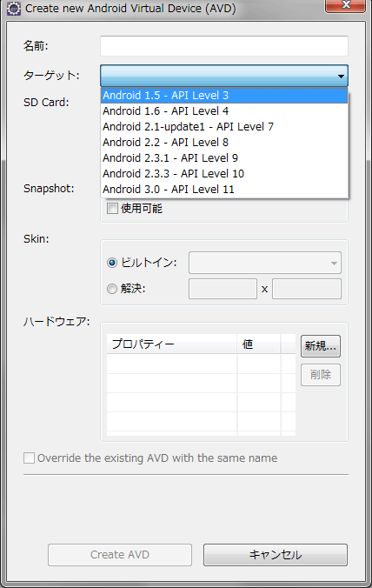The image size is (372, 588).
Task: Open the ビルトイン skin dropdown
Action: click(x=265, y=263)
